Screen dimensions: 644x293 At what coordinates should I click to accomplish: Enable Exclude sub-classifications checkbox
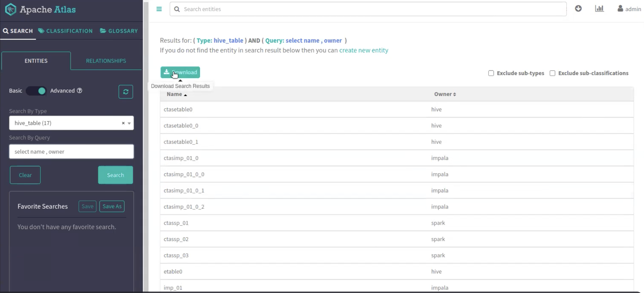pos(552,73)
